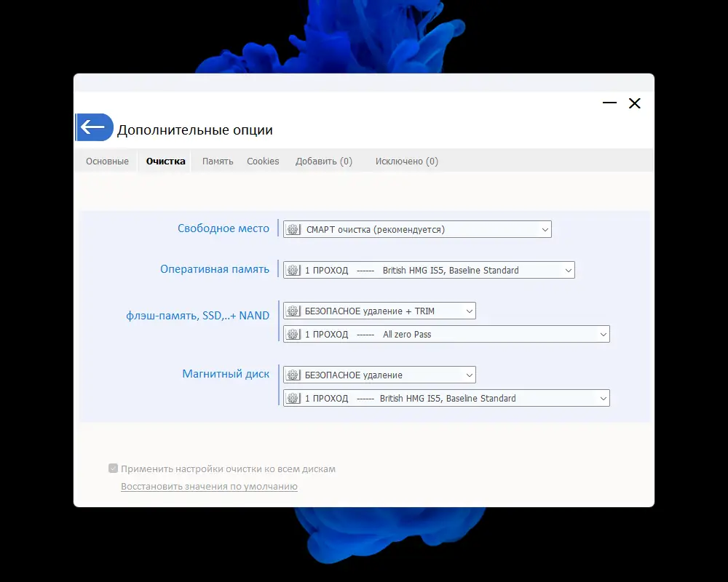Open the Добавить (0) tab
This screenshot has width=728, height=582.
click(324, 161)
